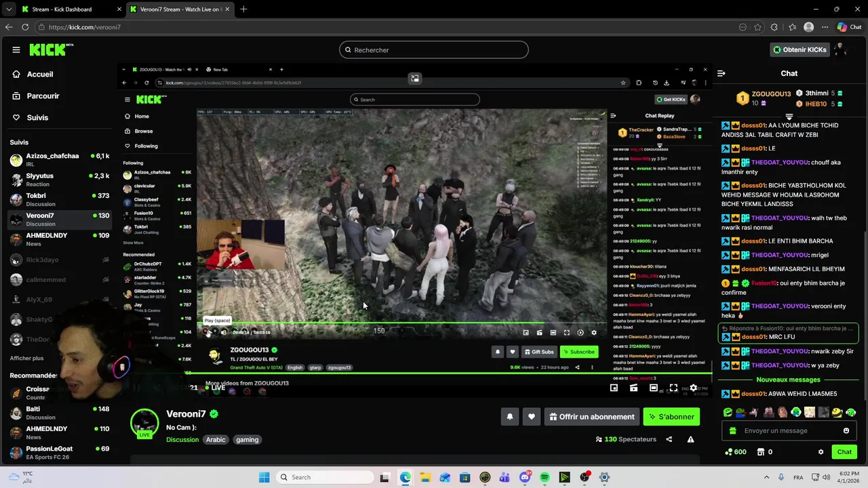Bookmark this page with the star icon

pos(757,27)
